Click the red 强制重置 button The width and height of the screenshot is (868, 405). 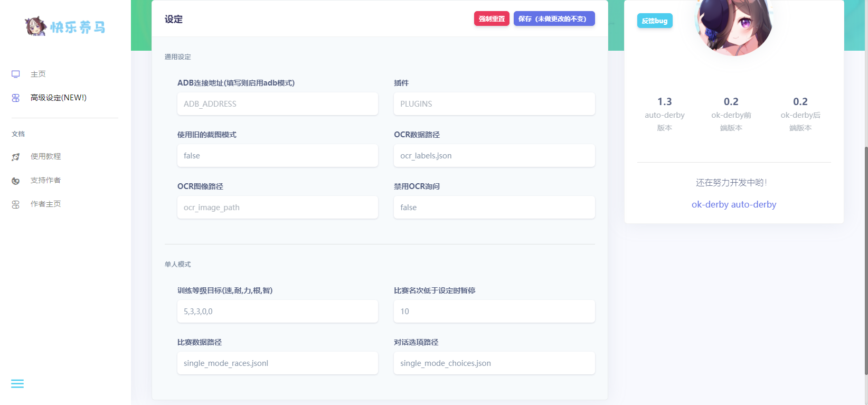click(492, 18)
